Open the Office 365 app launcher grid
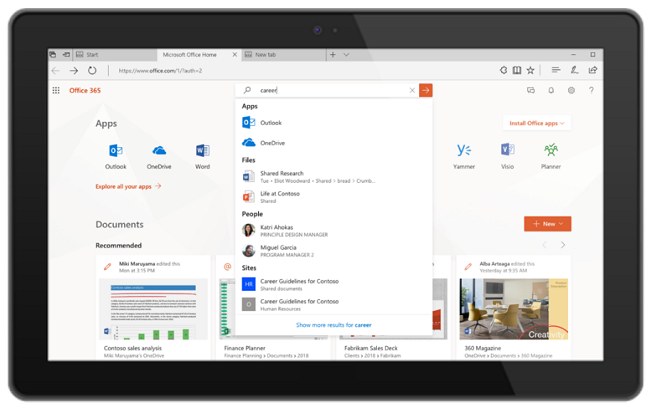This screenshot has height=411, width=650. pyautogui.click(x=56, y=90)
